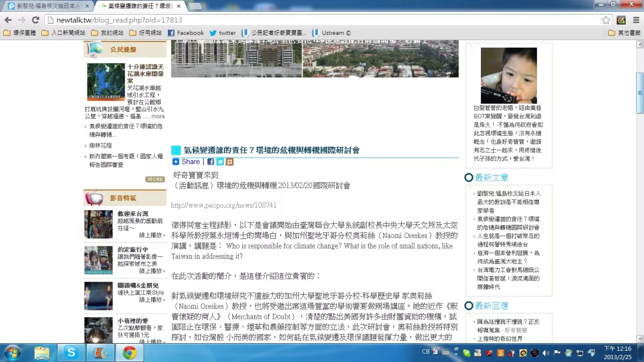Open the peopo.org/news/108741 link
Image resolution: width=644 pixels, height=362 pixels.
click(x=224, y=206)
